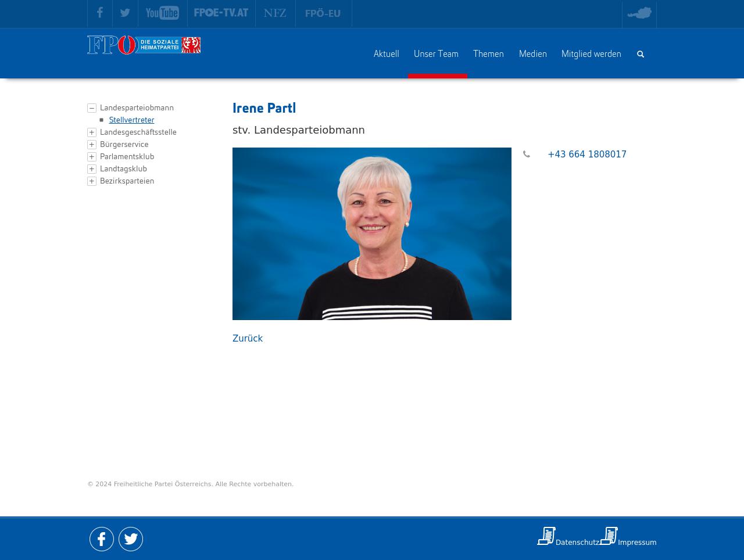Expand the Bezirksparteien tree node
Viewport: 744px width, 560px height.
pos(92,181)
